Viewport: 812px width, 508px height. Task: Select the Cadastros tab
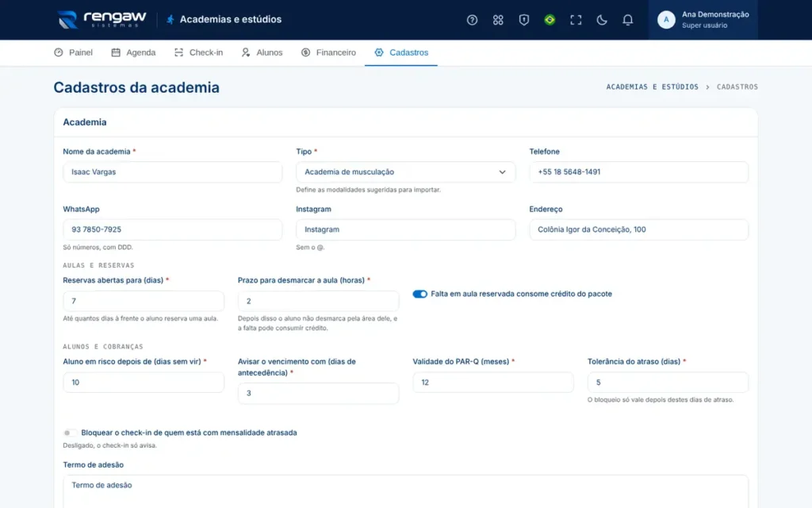pyautogui.click(x=400, y=52)
